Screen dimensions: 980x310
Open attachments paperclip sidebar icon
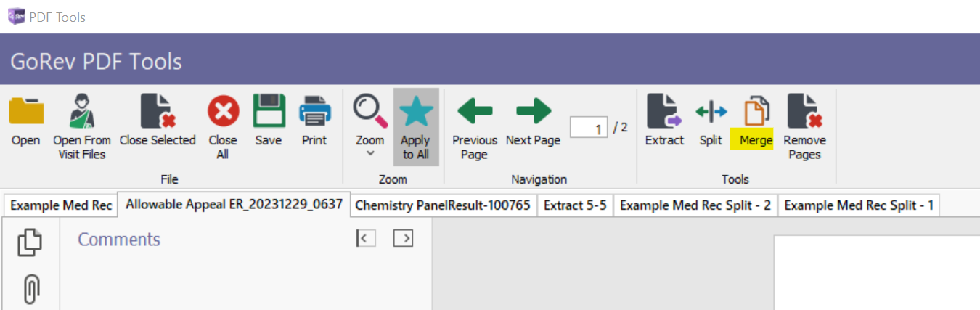(x=30, y=289)
